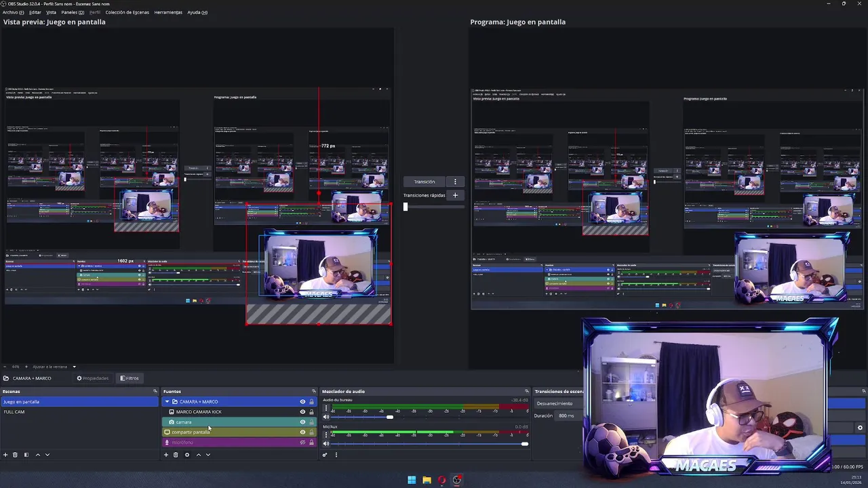Undock the Fuentes panel

click(313, 391)
